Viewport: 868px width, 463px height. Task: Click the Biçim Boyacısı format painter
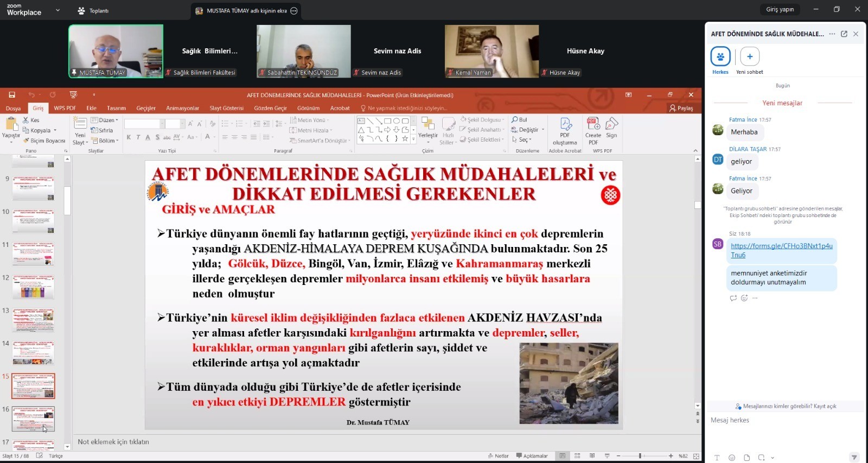[44, 141]
